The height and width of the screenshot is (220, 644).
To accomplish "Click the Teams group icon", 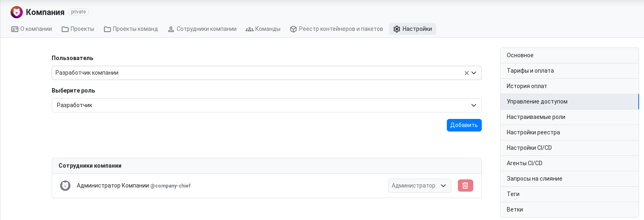I will (x=249, y=29).
